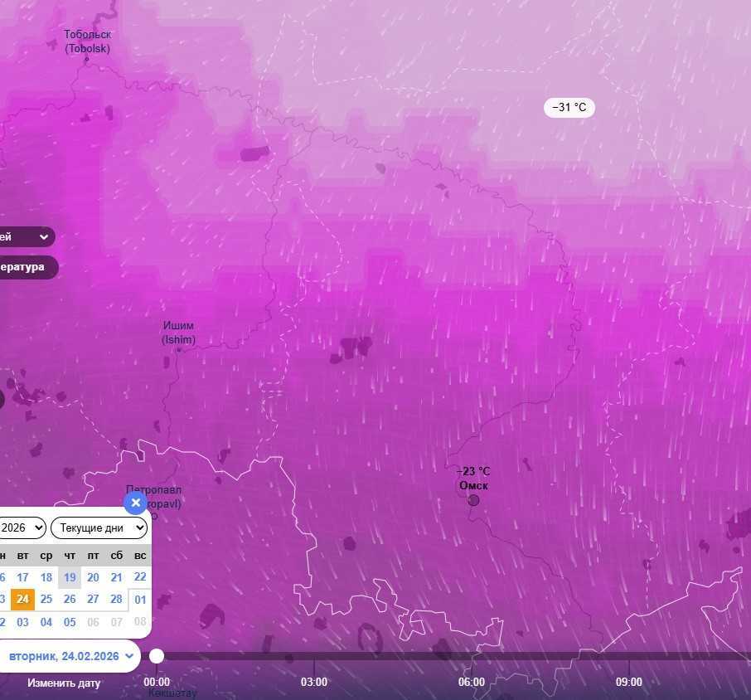The height and width of the screenshot is (700, 751).
Task: Click the −31 °C temperature label
Action: (x=569, y=108)
